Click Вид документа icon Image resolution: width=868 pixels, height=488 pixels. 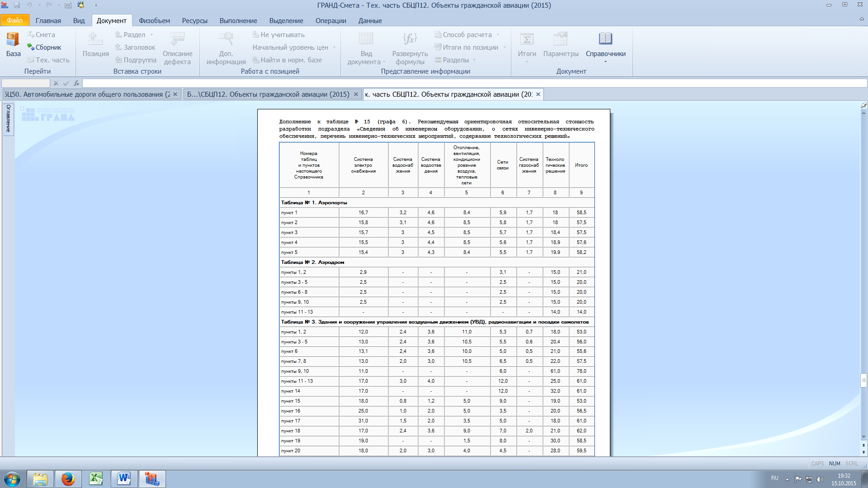coord(366,39)
